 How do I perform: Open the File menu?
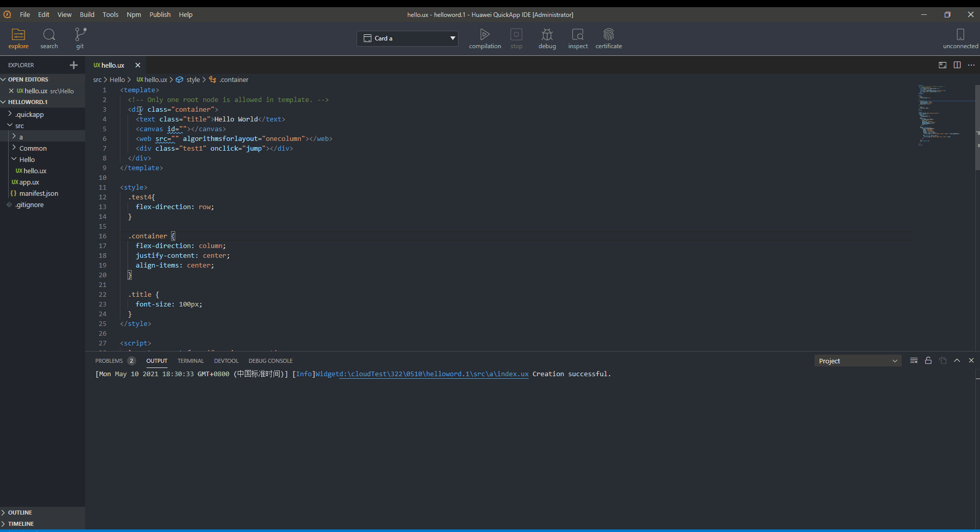(x=25, y=14)
